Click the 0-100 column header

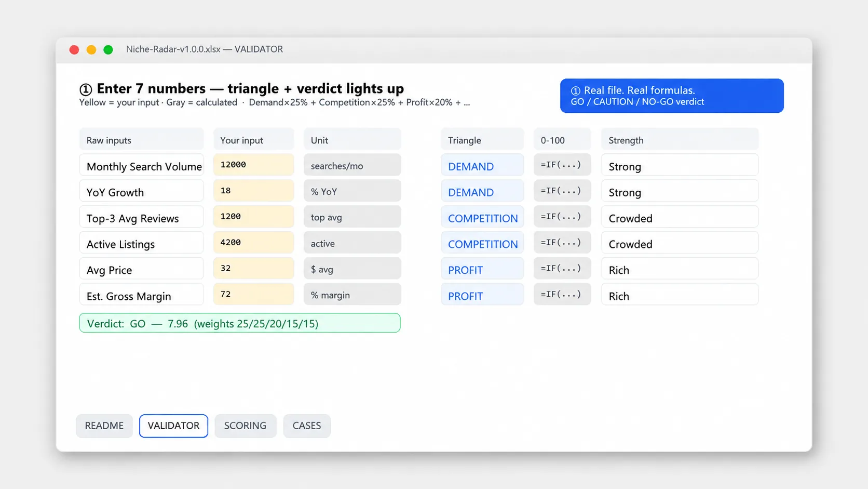point(562,140)
